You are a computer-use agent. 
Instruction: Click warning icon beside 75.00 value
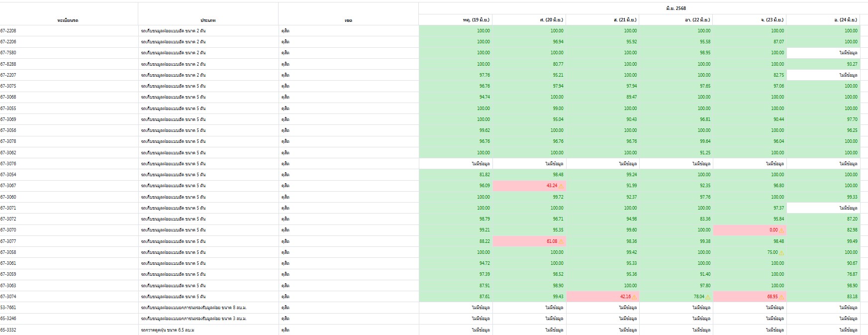781,253
